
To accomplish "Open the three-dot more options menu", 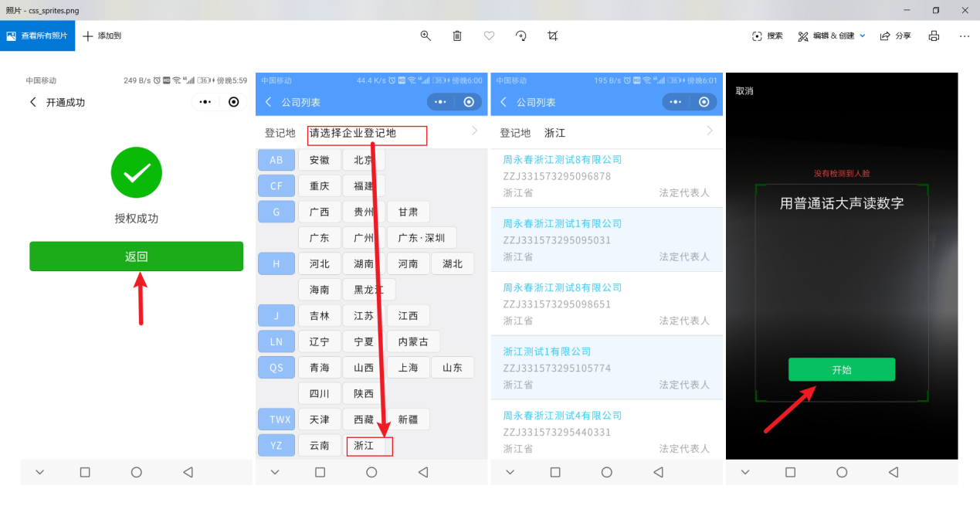I will [x=965, y=36].
